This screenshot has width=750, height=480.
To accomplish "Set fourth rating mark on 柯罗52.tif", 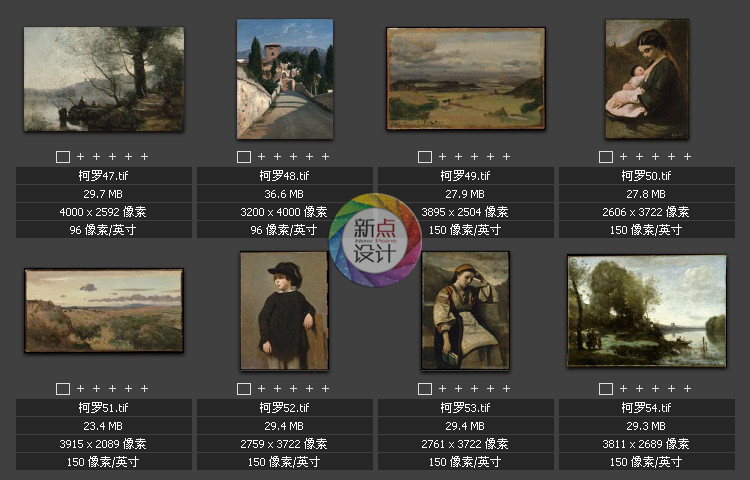I will 309,388.
